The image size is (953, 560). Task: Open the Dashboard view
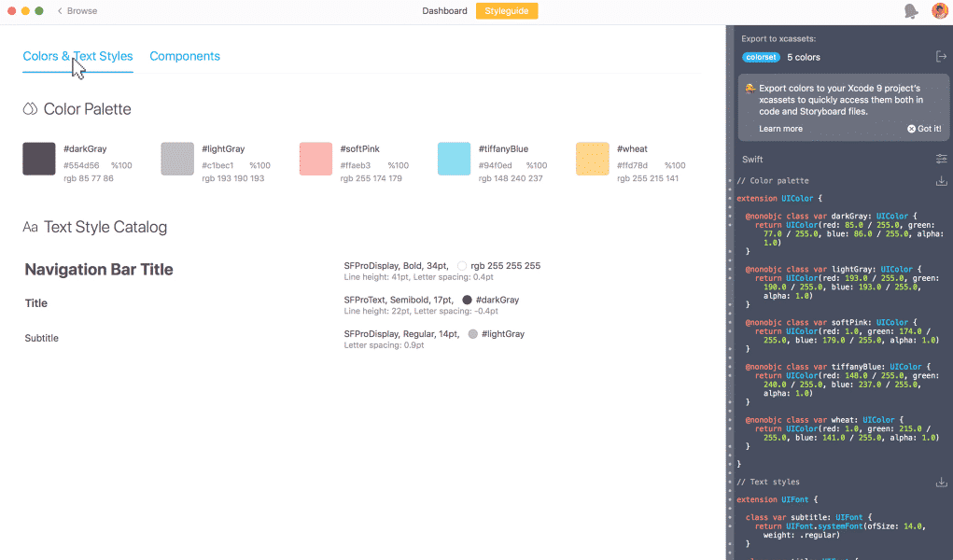pyautogui.click(x=444, y=11)
